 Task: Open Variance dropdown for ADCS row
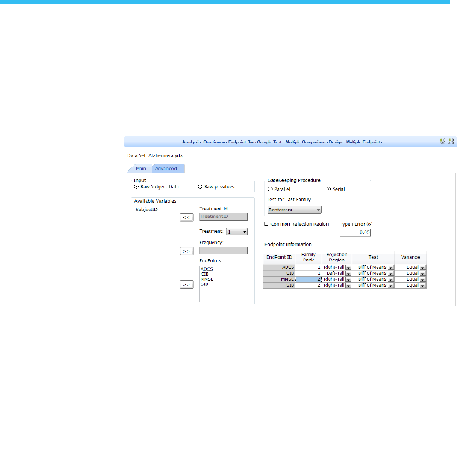(423, 267)
